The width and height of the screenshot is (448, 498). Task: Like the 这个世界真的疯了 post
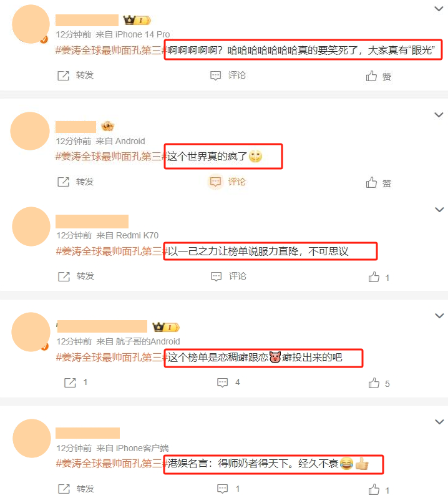pos(371,183)
